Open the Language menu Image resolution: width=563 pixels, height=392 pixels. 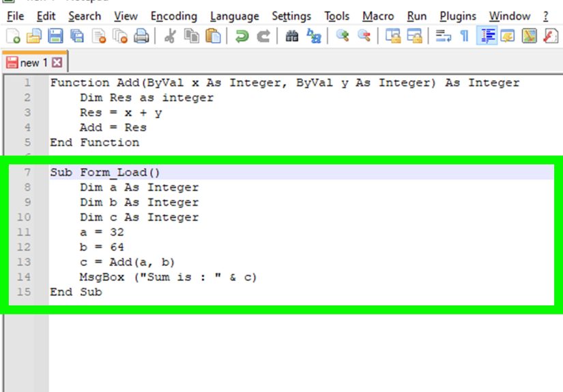click(235, 16)
